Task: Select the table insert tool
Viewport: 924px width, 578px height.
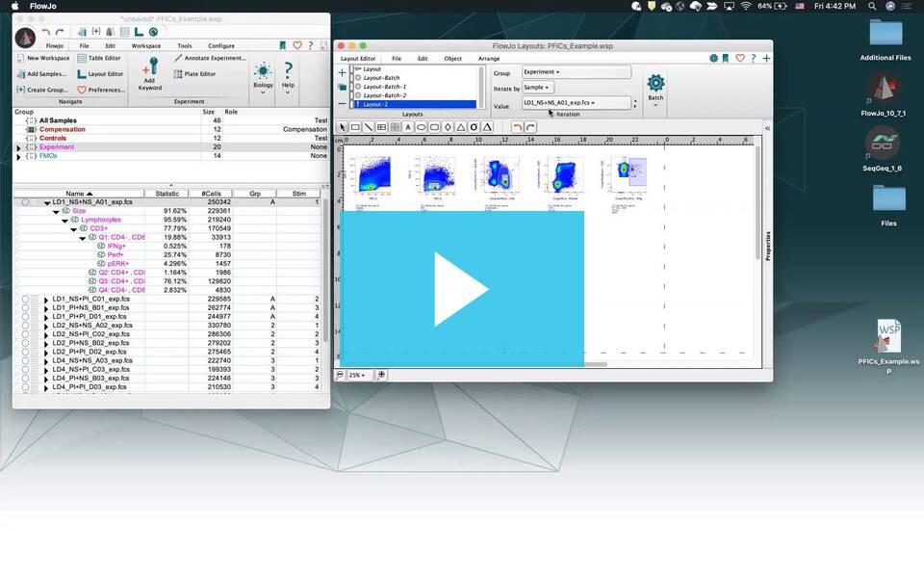Action: (381, 127)
